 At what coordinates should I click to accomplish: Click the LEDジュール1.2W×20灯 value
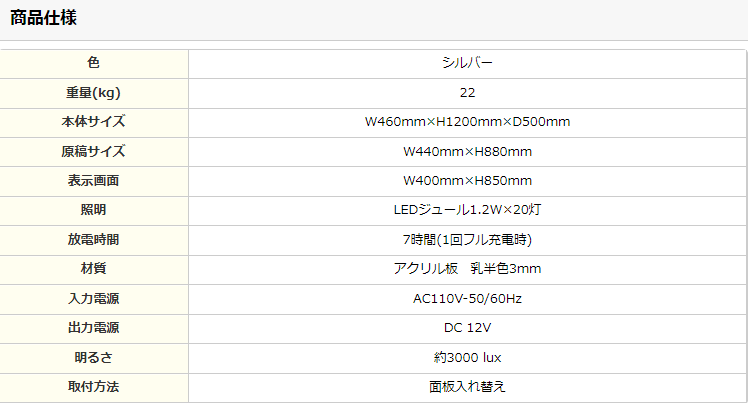[467, 210]
